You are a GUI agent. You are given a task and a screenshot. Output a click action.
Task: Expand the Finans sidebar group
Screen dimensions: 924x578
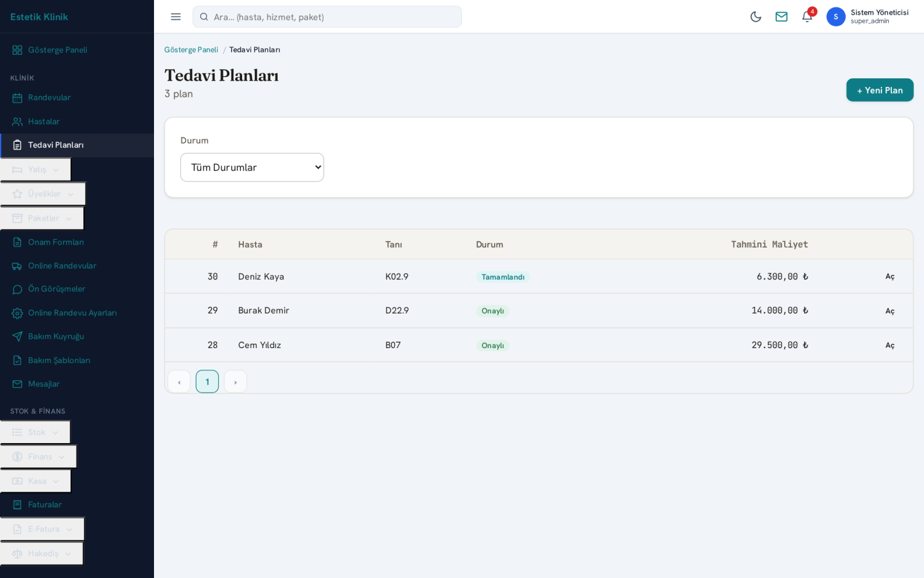coord(38,457)
